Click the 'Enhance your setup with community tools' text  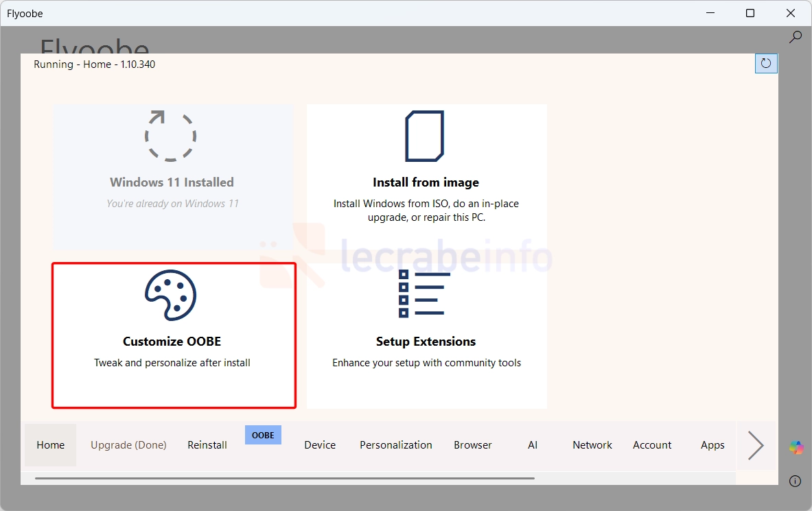pos(427,363)
